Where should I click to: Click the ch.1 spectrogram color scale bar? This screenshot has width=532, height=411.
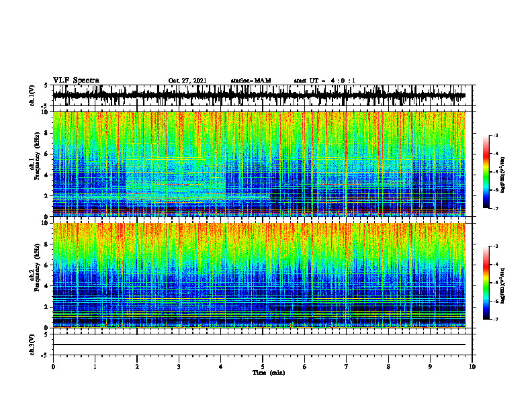486,172
